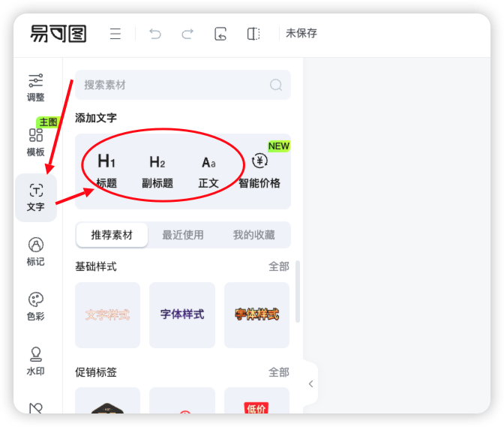This screenshot has width=504, height=427.
Task: Open the hamburger menu icon
Action: point(115,34)
